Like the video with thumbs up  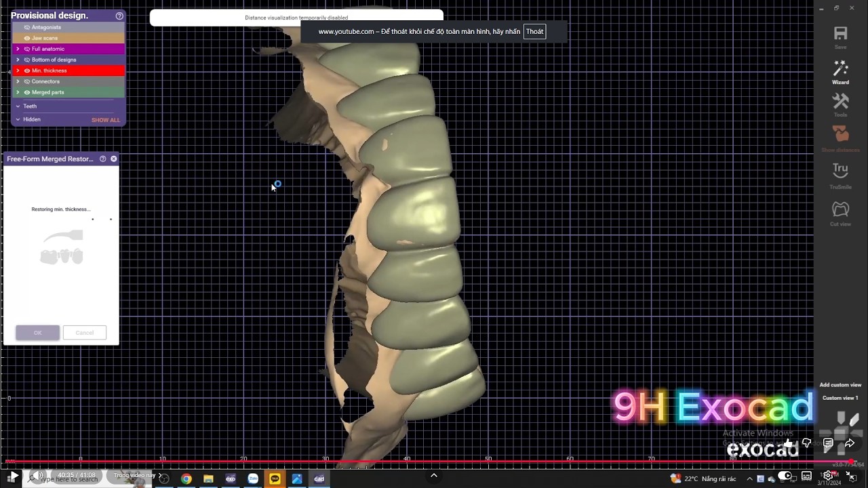(789, 443)
